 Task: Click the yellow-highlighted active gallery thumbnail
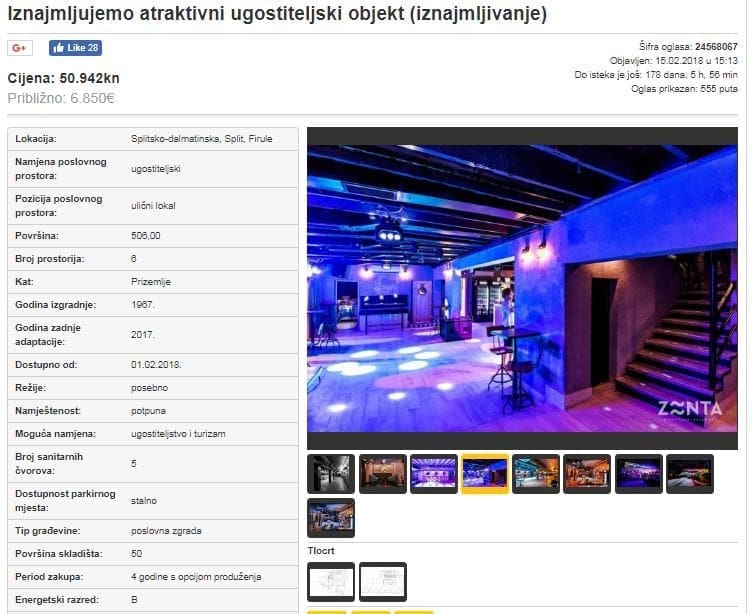485,474
